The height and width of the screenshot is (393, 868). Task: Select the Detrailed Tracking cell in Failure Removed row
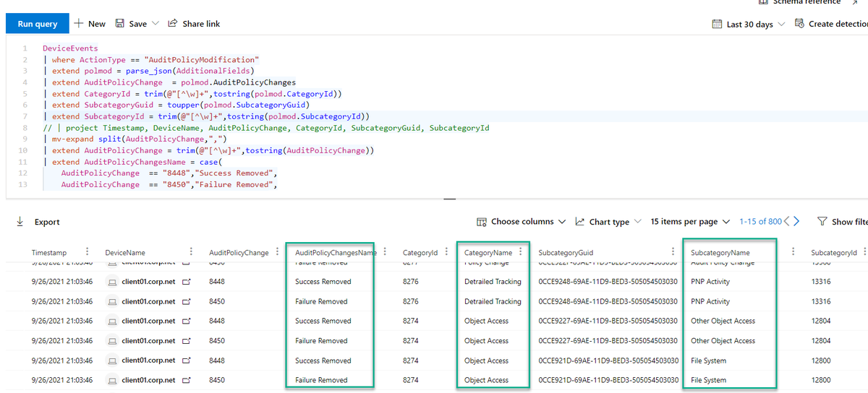pos(493,301)
